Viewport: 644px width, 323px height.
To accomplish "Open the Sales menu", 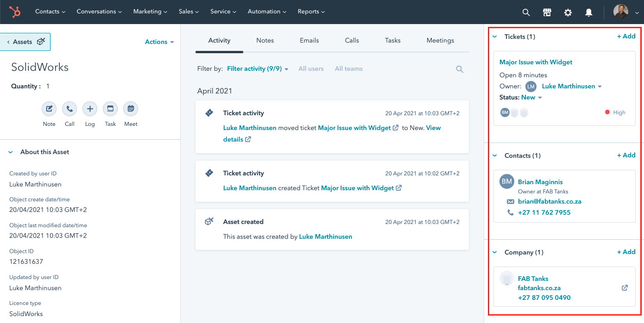I will [188, 12].
